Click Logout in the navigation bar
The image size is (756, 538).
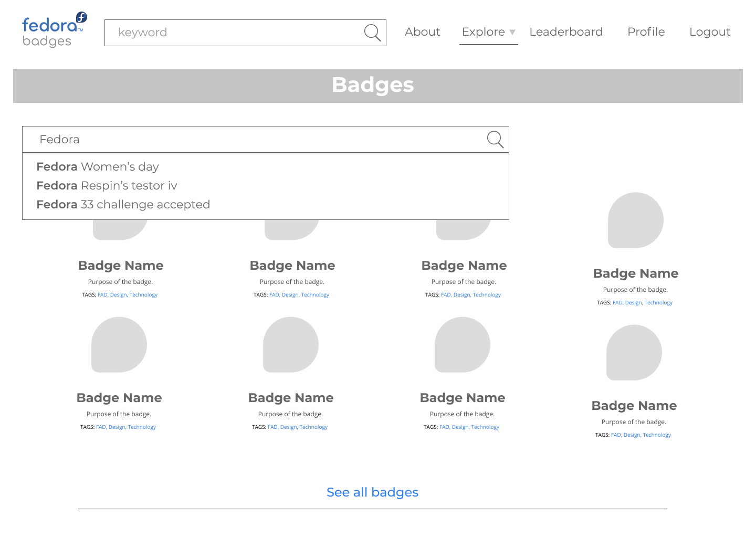point(710,32)
